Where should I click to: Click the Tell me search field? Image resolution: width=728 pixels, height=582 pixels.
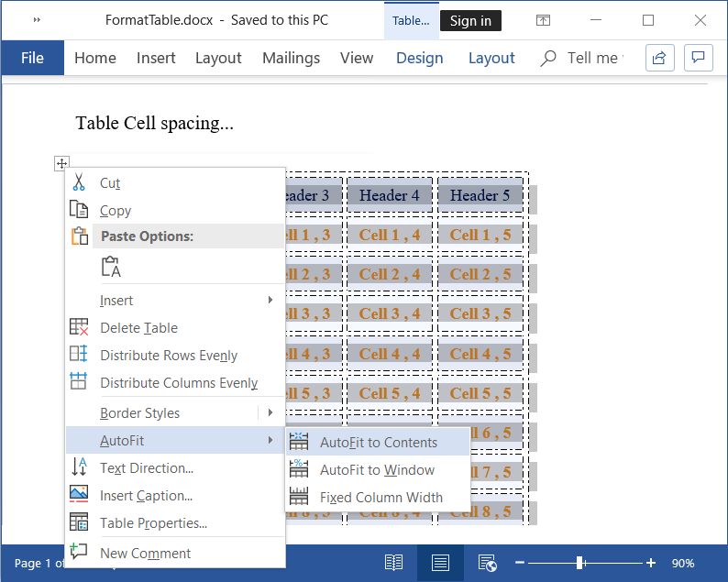591,58
